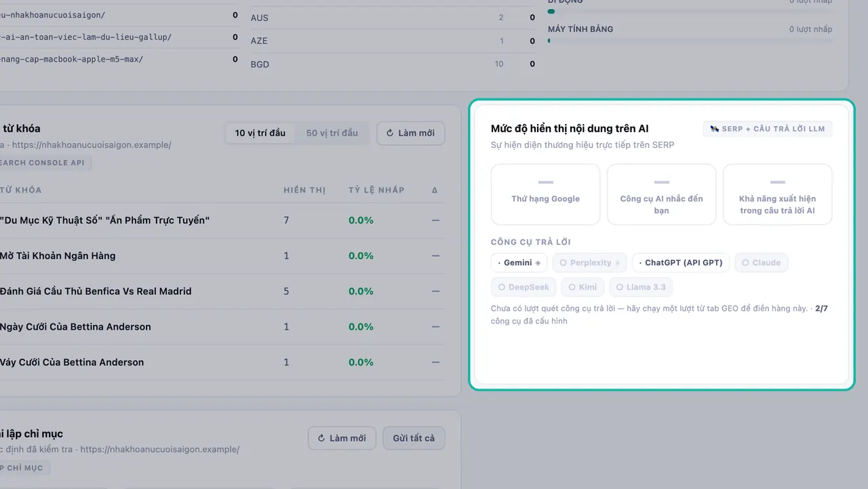Select the Gemini answer engine chip
This screenshot has height=489, width=868.
pyautogui.click(x=519, y=262)
